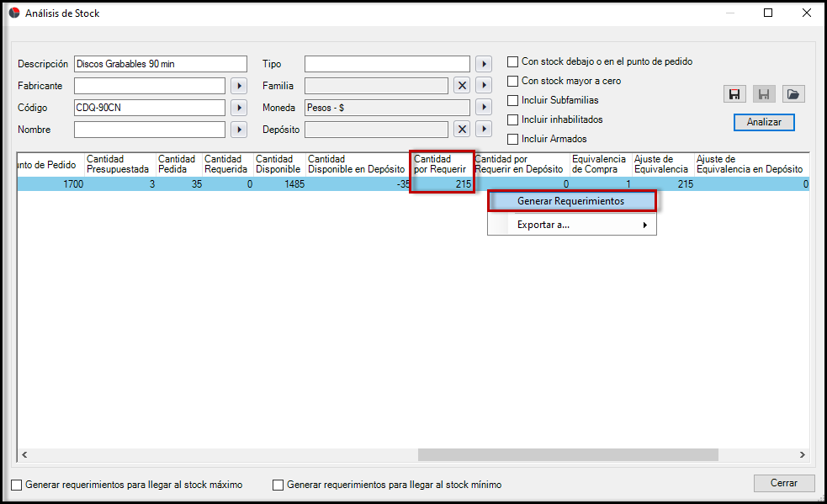Open Fabricante lookup arrow
Screen dimensions: 827x504
239,86
